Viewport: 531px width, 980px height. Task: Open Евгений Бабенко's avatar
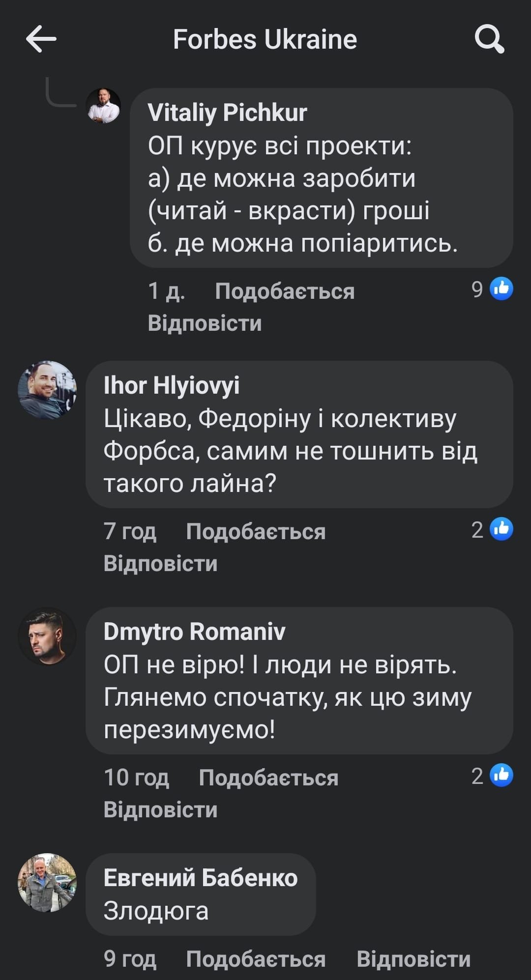(x=47, y=883)
